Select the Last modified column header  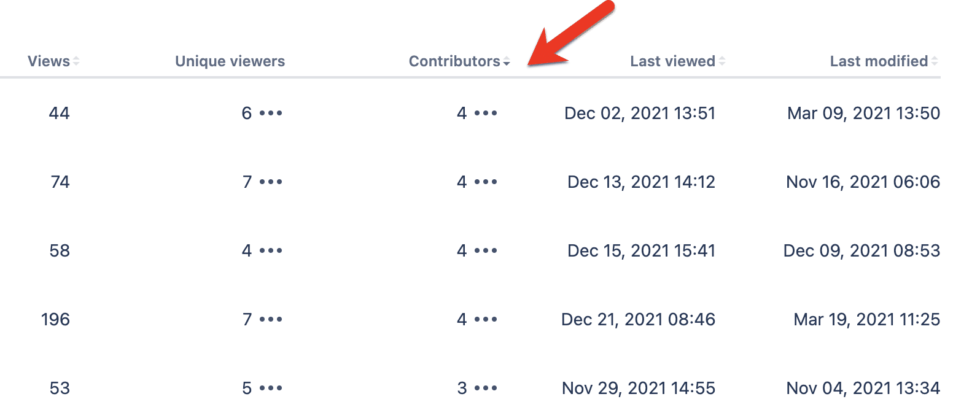tap(878, 61)
